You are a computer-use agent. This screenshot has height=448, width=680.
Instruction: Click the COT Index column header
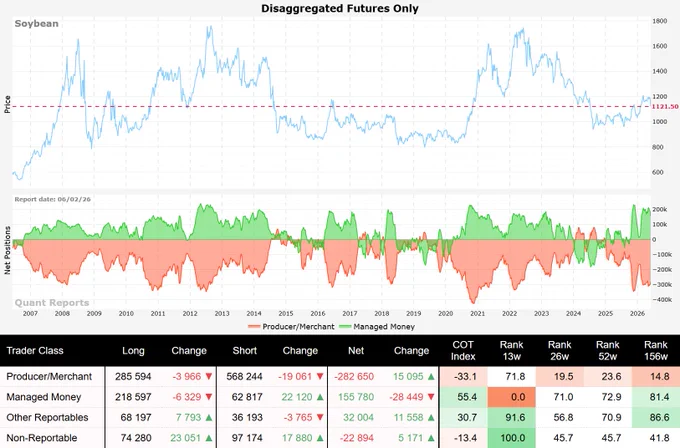click(463, 350)
